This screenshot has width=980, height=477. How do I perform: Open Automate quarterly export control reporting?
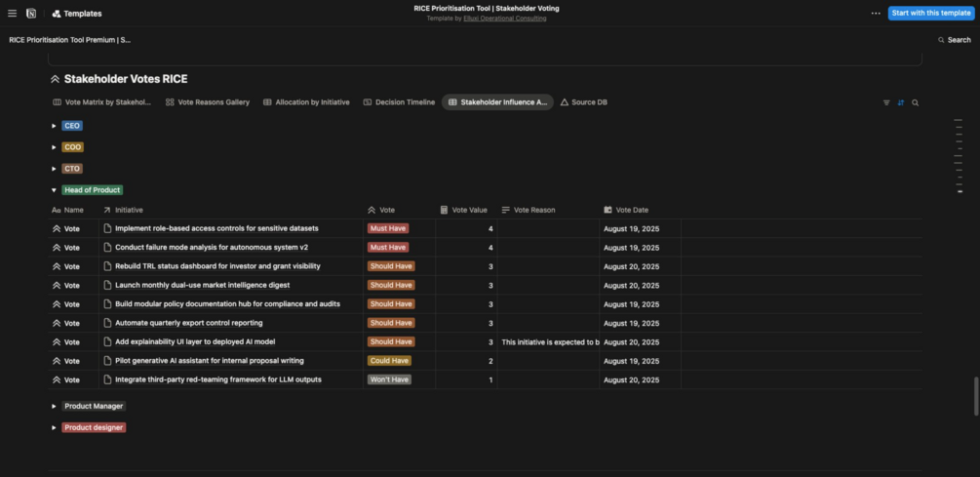coord(189,323)
